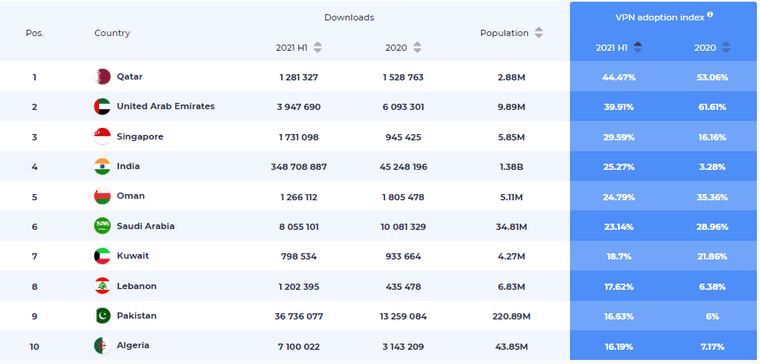Click Oman 2020 downloads 1 805 478
This screenshot has width=760, height=364.
(x=403, y=197)
